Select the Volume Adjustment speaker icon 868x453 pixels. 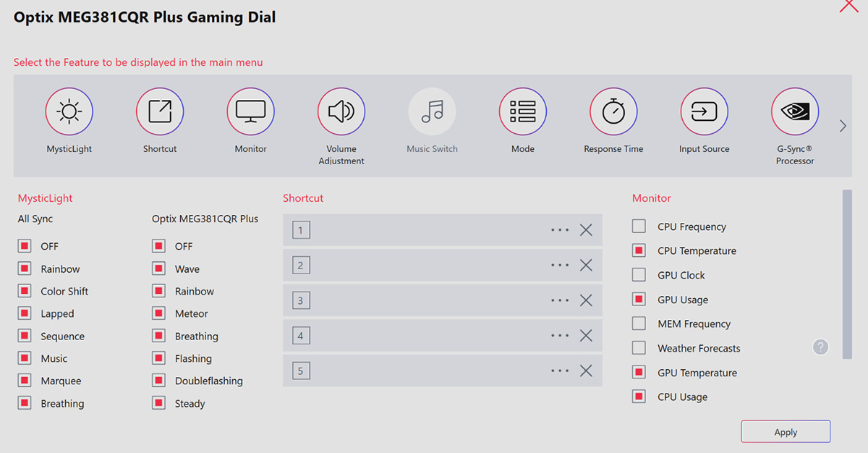(341, 111)
